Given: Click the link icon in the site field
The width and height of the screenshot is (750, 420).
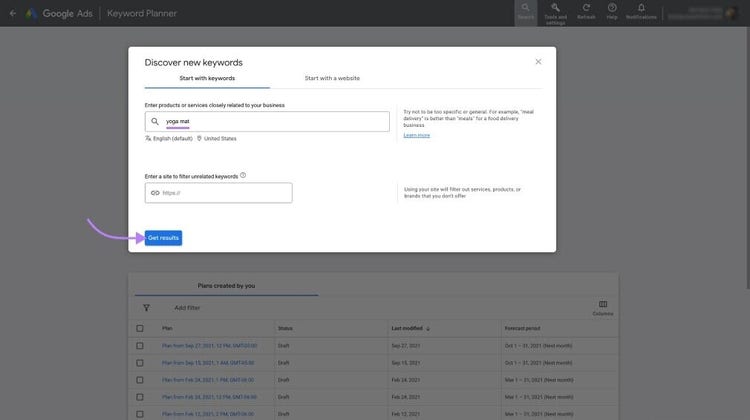Looking at the screenshot, I should (x=155, y=193).
